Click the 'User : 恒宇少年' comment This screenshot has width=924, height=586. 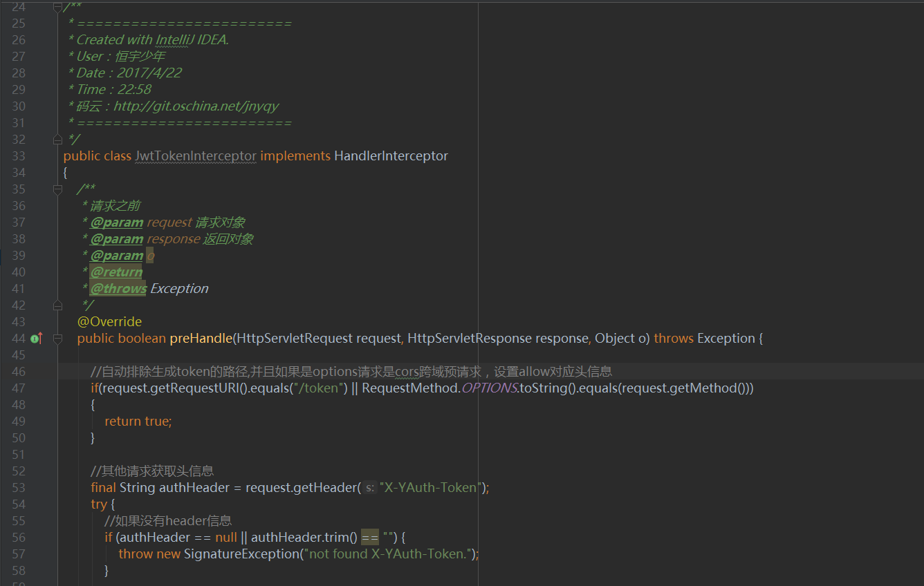[121, 57]
